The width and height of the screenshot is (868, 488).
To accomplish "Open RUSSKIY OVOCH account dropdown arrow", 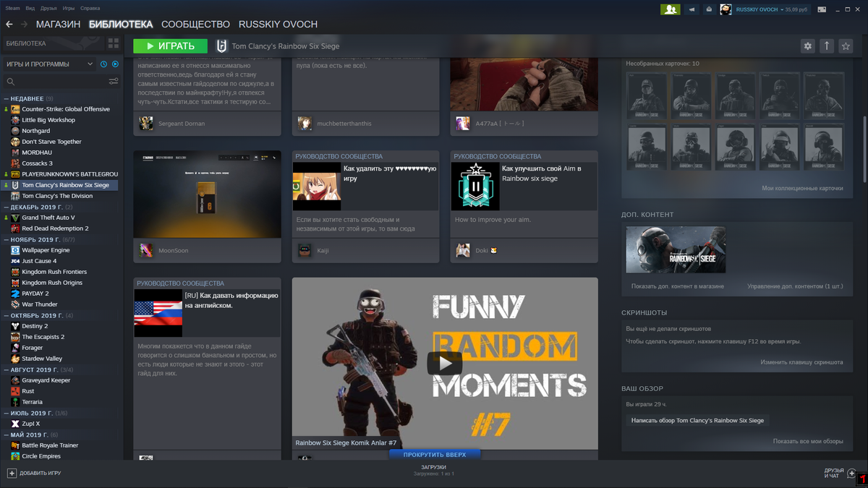I will 783,9.
